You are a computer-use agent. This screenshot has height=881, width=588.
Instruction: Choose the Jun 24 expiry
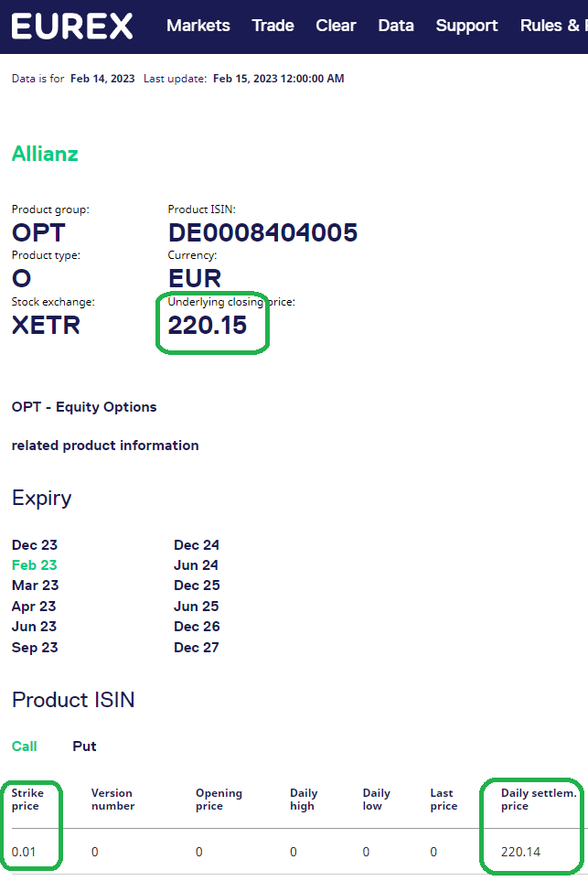pos(196,565)
